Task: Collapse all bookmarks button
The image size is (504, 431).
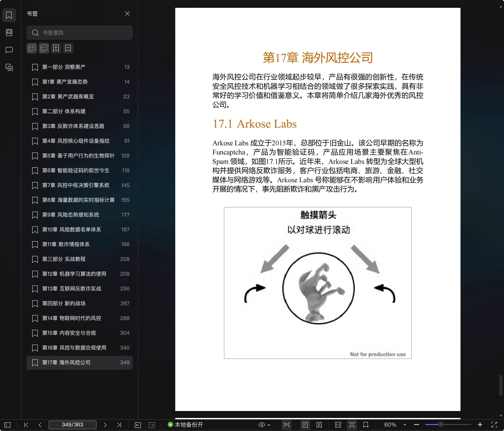Action: pyautogui.click(x=44, y=48)
